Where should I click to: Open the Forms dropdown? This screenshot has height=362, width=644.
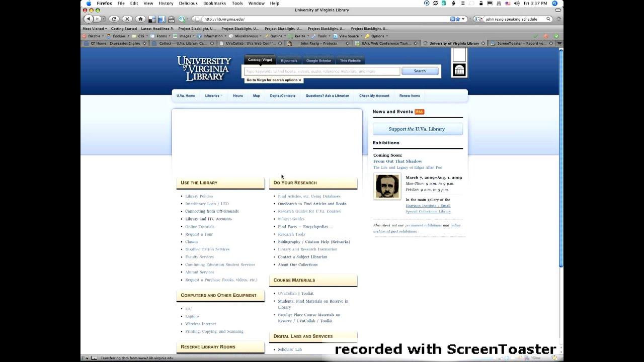162,36
